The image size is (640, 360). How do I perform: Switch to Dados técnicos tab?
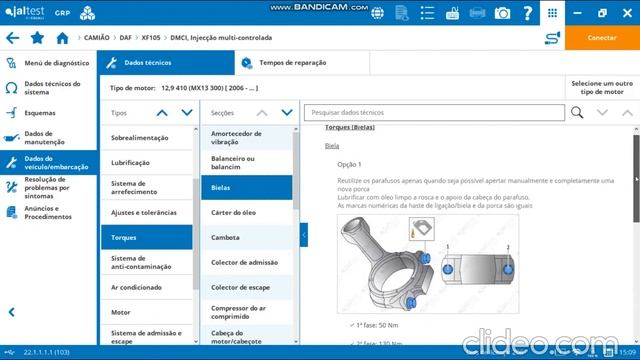(166, 62)
